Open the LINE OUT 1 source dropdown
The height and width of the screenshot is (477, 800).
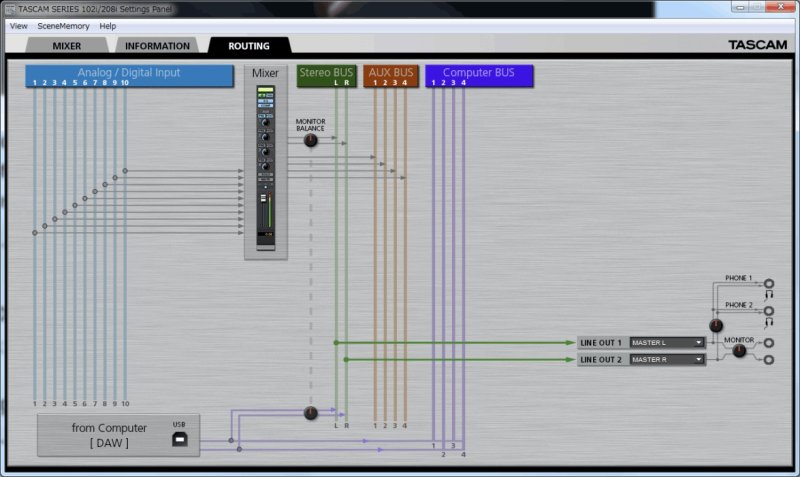tap(667, 343)
